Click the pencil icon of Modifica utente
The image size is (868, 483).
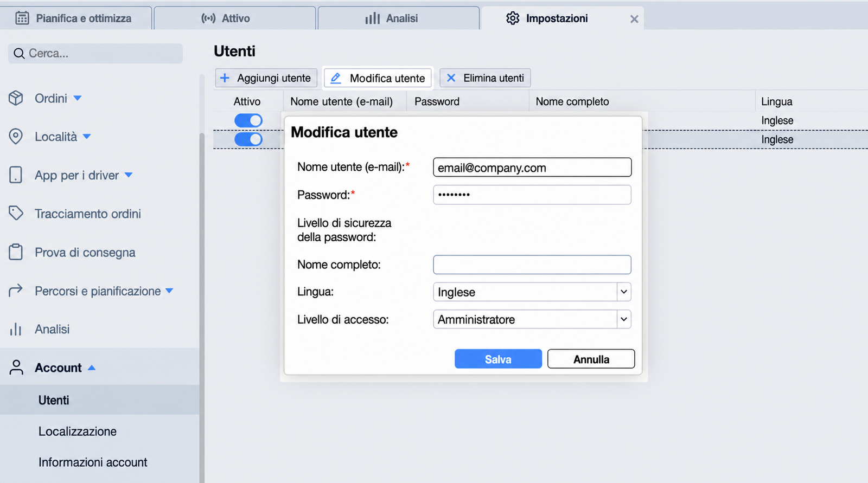pyautogui.click(x=336, y=78)
